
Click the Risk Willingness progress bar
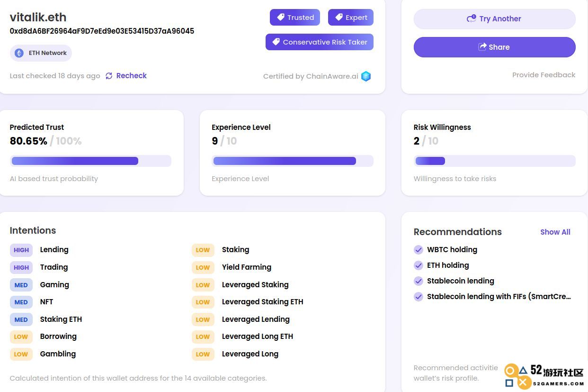coord(494,161)
